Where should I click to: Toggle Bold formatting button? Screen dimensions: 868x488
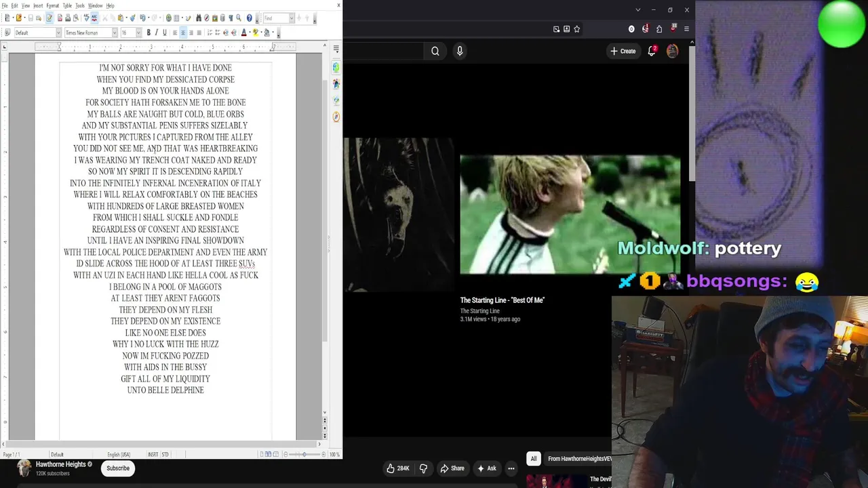(x=149, y=33)
